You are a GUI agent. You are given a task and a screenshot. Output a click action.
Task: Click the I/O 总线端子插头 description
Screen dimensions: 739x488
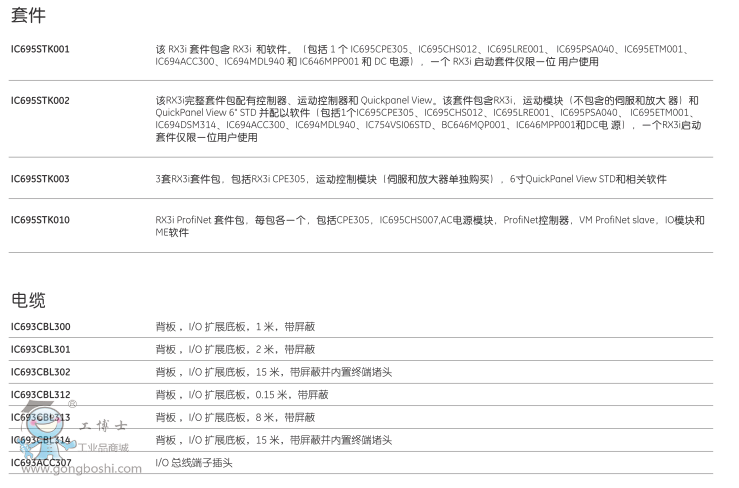[x=197, y=462]
